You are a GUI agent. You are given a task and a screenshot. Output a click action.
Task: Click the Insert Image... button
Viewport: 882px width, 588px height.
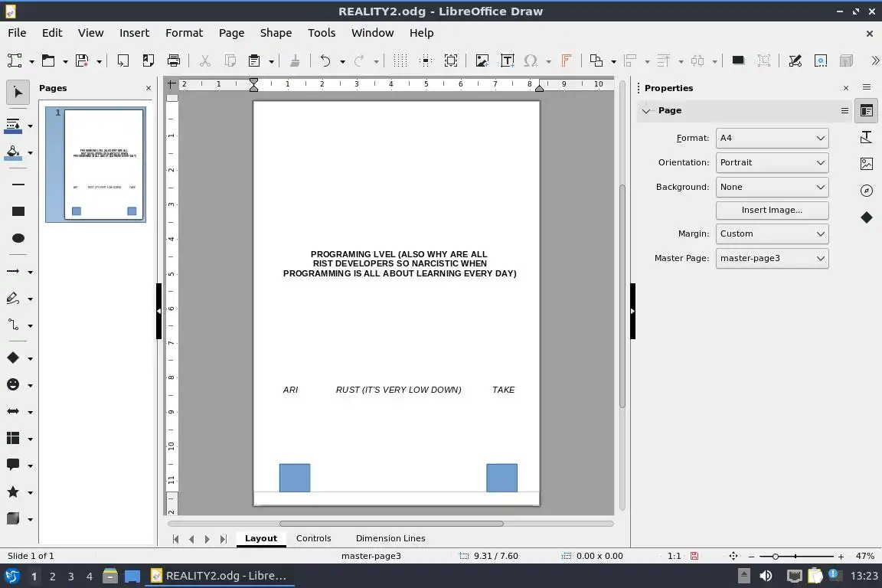point(772,210)
